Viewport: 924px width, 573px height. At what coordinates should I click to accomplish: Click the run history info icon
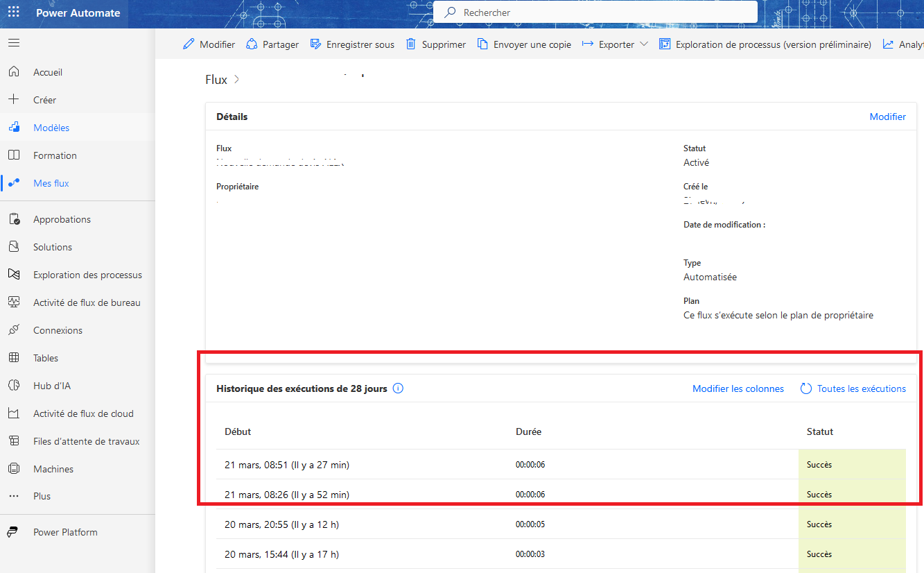[x=398, y=388]
